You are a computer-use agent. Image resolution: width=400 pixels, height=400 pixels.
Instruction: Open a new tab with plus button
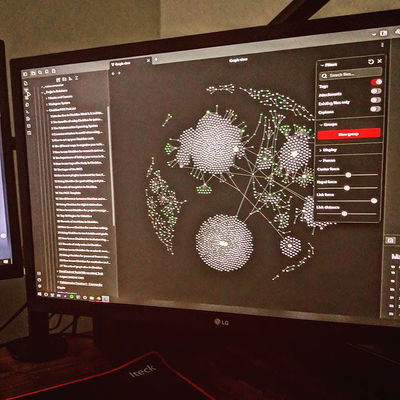tap(156, 60)
